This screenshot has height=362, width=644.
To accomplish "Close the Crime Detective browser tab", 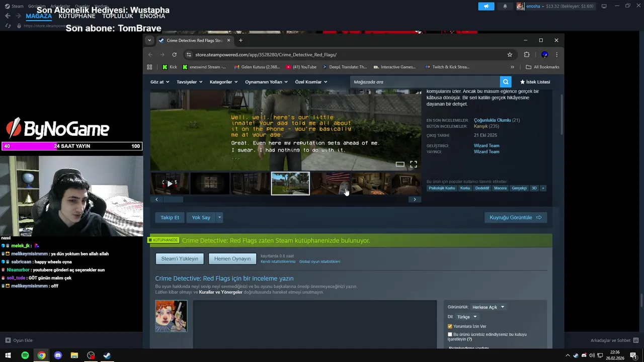I will 229,40.
